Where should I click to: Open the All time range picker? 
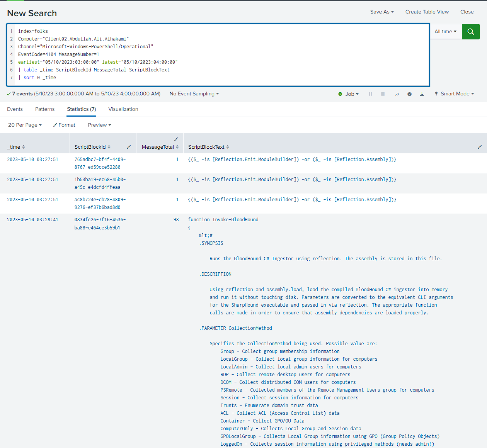(x=446, y=32)
